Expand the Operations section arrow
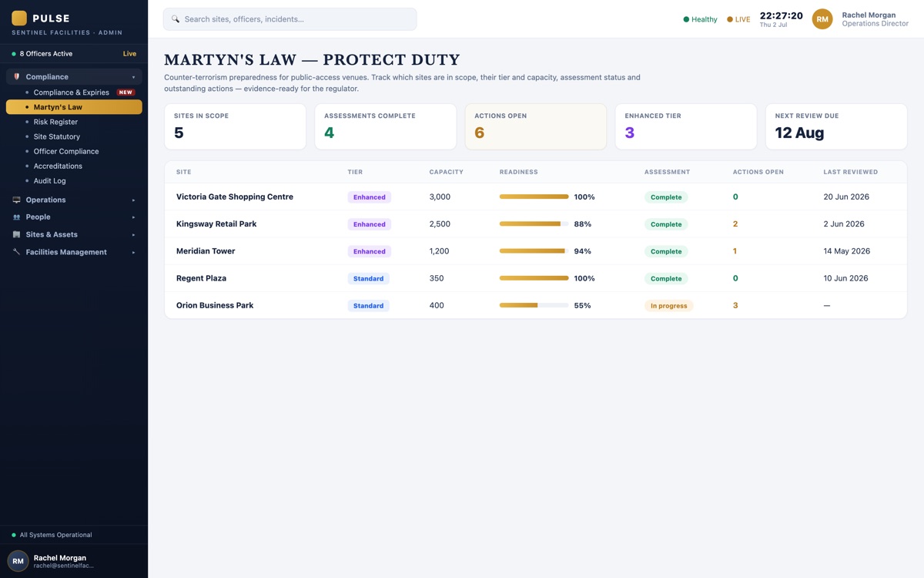Screen dimensions: 924x578 click(133, 200)
